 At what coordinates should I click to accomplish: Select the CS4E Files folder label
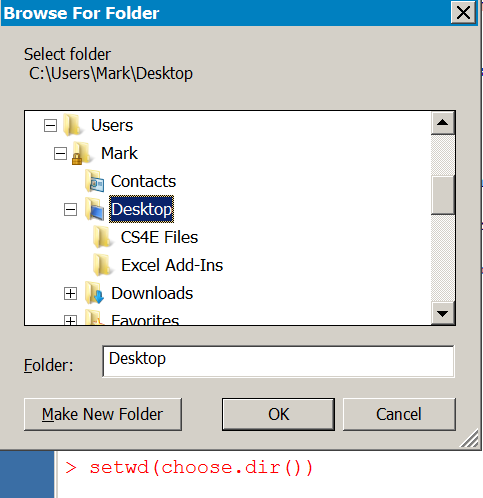pyautogui.click(x=159, y=237)
